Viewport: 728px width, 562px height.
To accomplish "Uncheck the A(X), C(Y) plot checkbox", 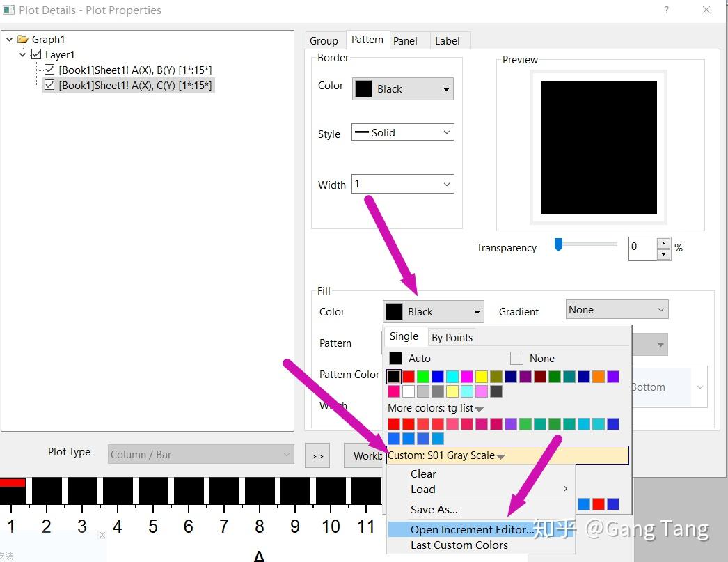I will click(x=49, y=85).
